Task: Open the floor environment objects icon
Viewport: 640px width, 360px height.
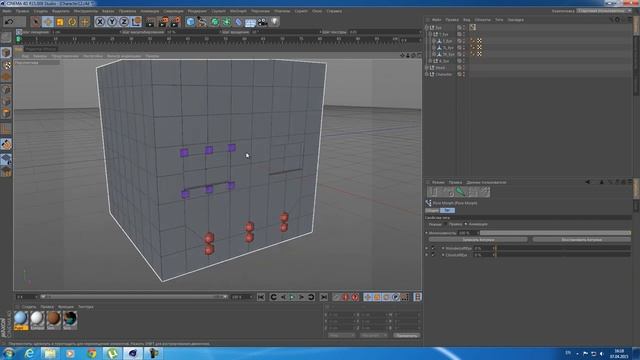Action: pyautogui.click(x=250, y=22)
